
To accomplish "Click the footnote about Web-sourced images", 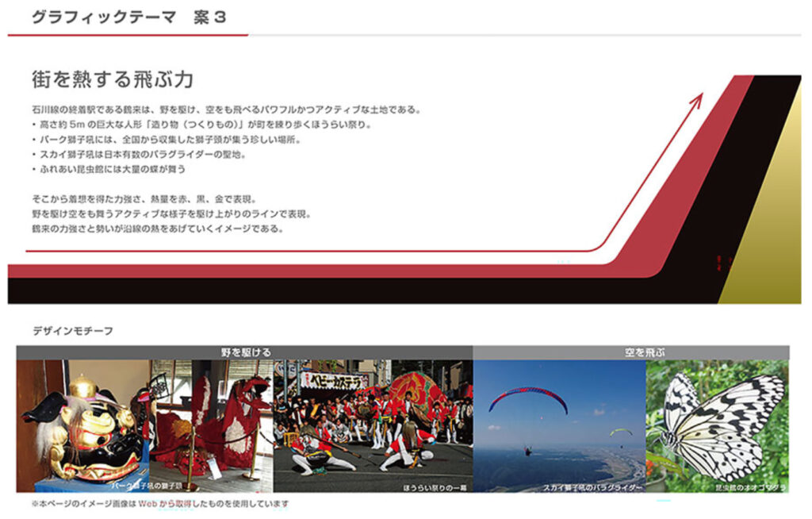I will point(160,504).
